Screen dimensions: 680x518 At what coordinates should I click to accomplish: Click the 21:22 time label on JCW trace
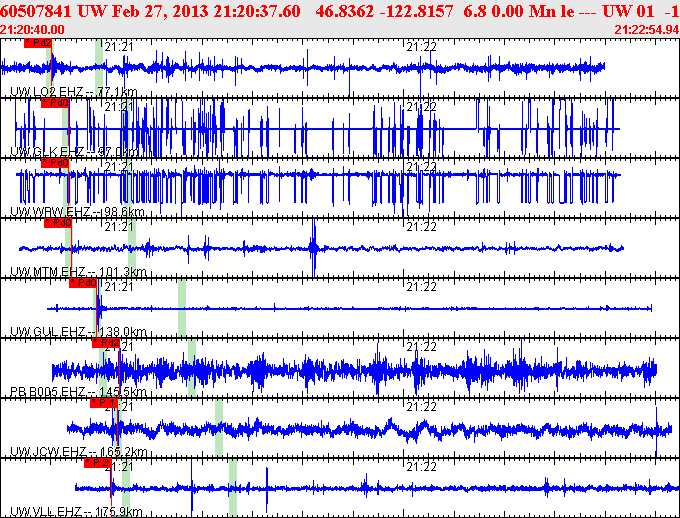point(421,407)
